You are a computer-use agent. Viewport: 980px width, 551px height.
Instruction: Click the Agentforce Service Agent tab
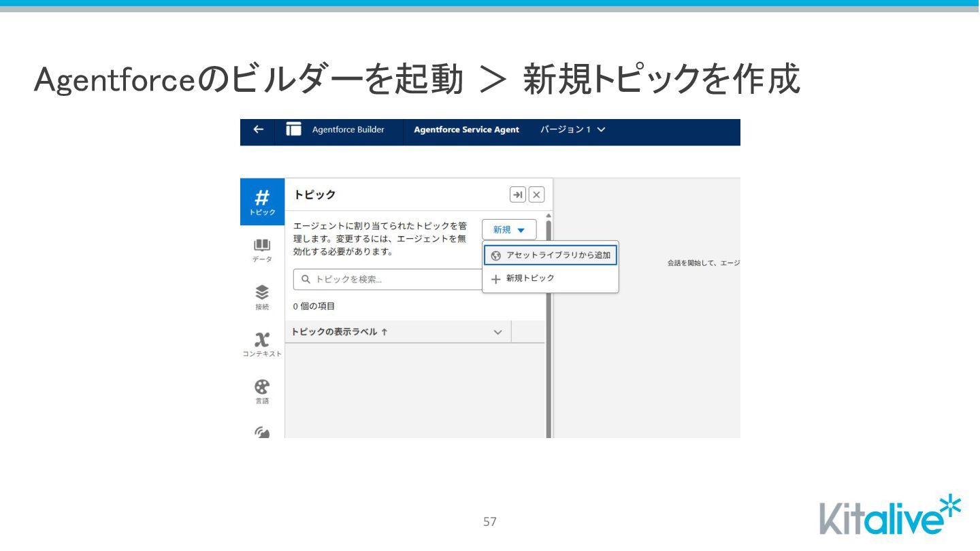coord(466,130)
